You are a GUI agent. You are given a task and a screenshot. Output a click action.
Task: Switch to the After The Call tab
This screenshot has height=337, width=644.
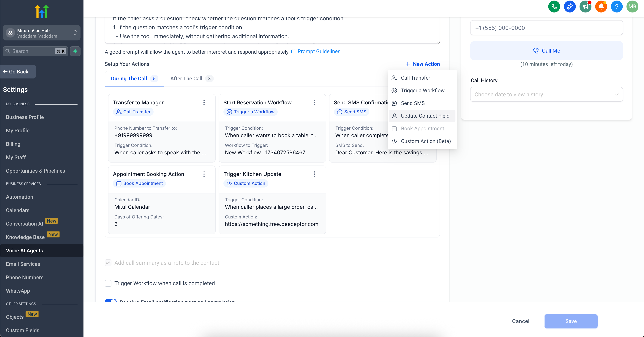pyautogui.click(x=186, y=78)
